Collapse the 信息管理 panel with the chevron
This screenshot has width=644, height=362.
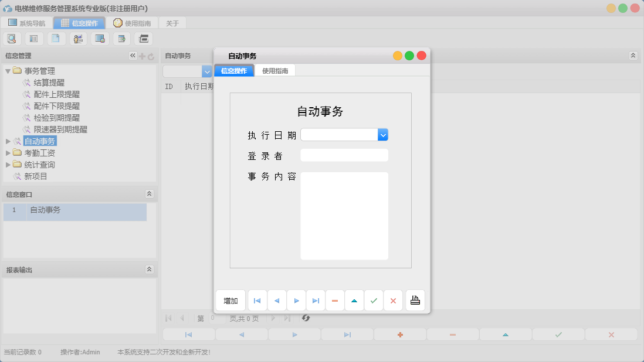(132, 56)
